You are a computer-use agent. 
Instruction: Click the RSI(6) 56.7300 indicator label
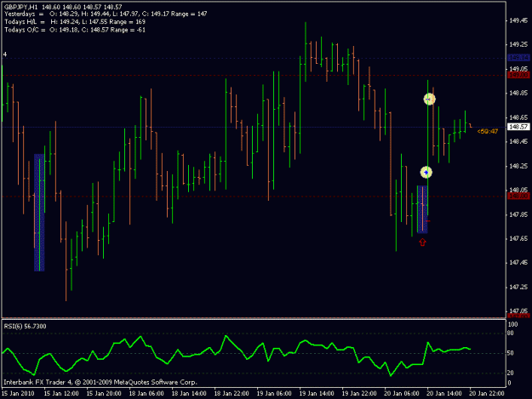(x=25, y=326)
